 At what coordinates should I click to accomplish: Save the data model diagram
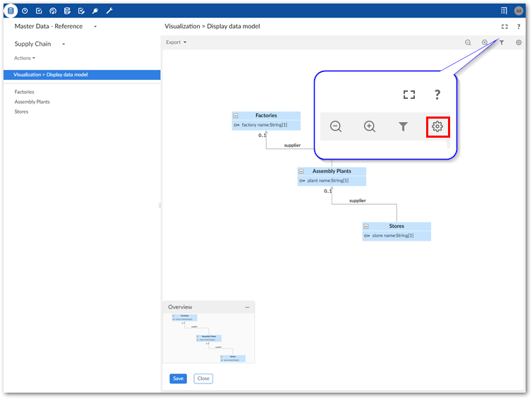click(x=178, y=379)
